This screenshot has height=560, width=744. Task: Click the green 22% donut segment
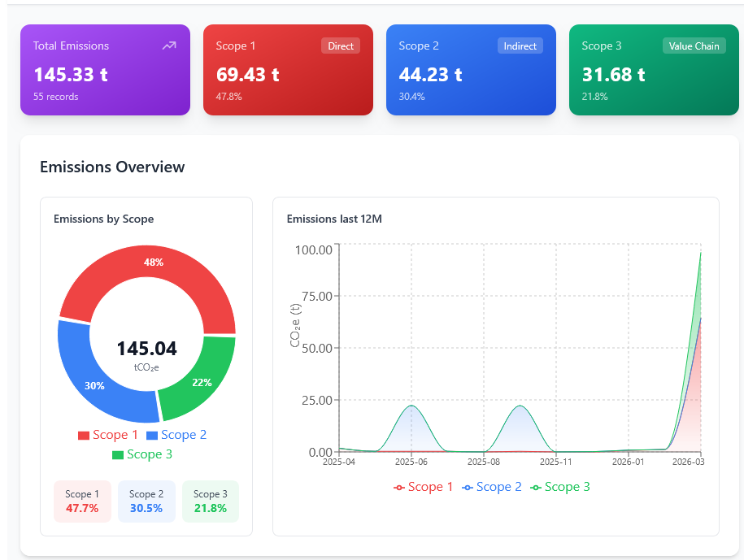click(202, 382)
